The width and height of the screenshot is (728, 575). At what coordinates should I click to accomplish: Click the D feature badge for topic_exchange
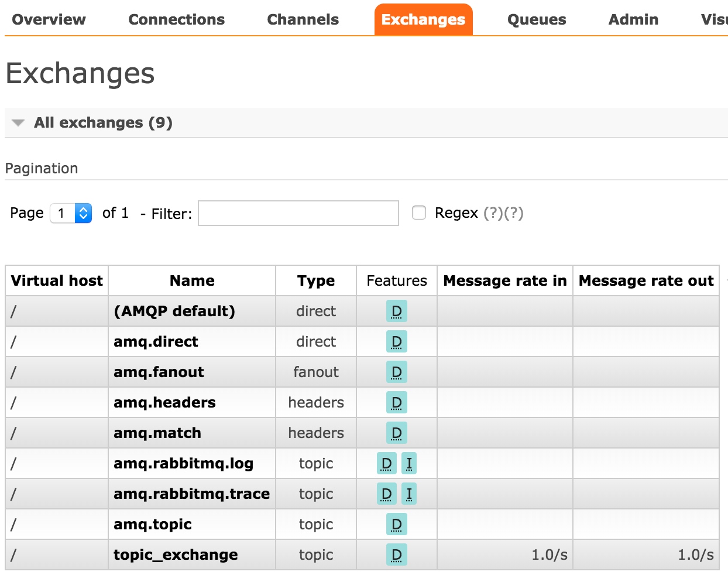[x=396, y=555]
